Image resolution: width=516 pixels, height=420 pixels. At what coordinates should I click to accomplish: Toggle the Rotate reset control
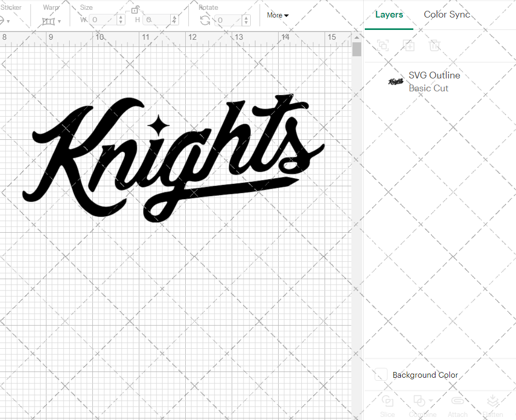pyautogui.click(x=204, y=20)
